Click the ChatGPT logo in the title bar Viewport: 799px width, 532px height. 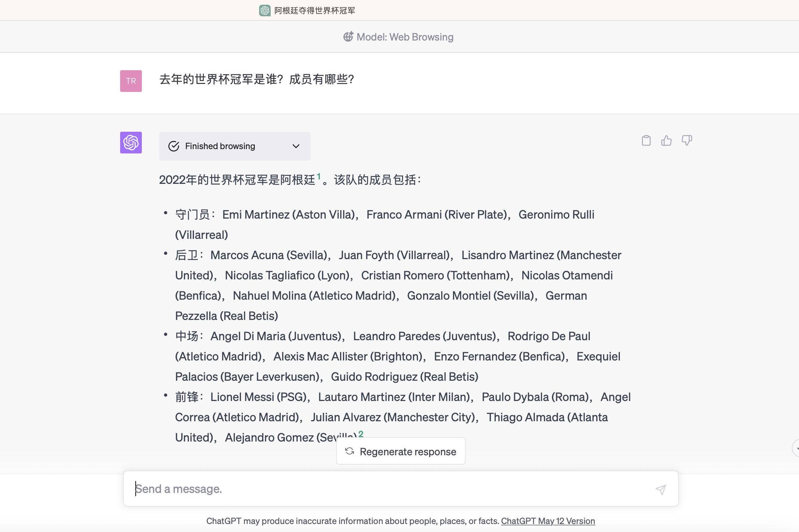(x=265, y=10)
